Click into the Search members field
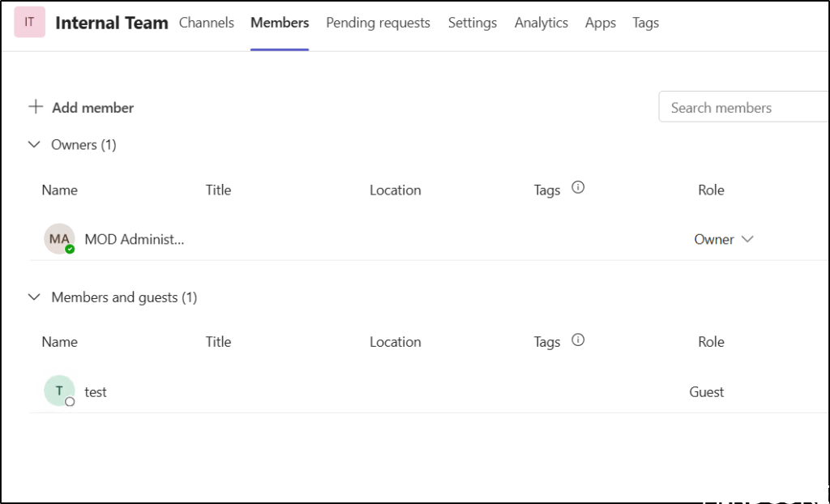 tap(744, 108)
